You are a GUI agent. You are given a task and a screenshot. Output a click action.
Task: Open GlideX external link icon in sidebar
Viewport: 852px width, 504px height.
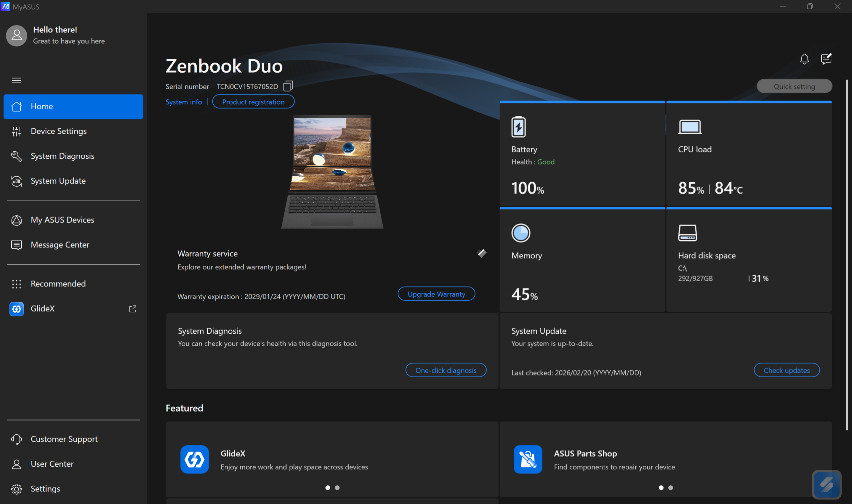click(x=132, y=309)
